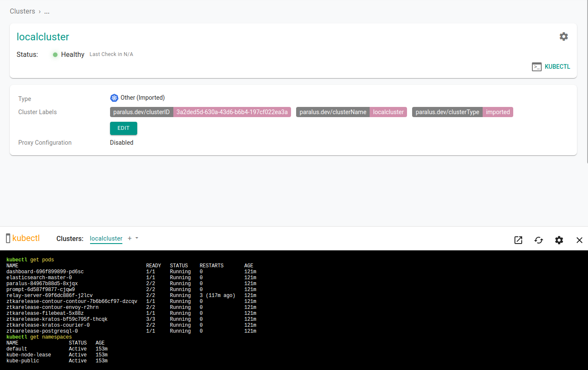
Task: Select the paralus.dev/clusterName label chip
Action: [x=333, y=112]
